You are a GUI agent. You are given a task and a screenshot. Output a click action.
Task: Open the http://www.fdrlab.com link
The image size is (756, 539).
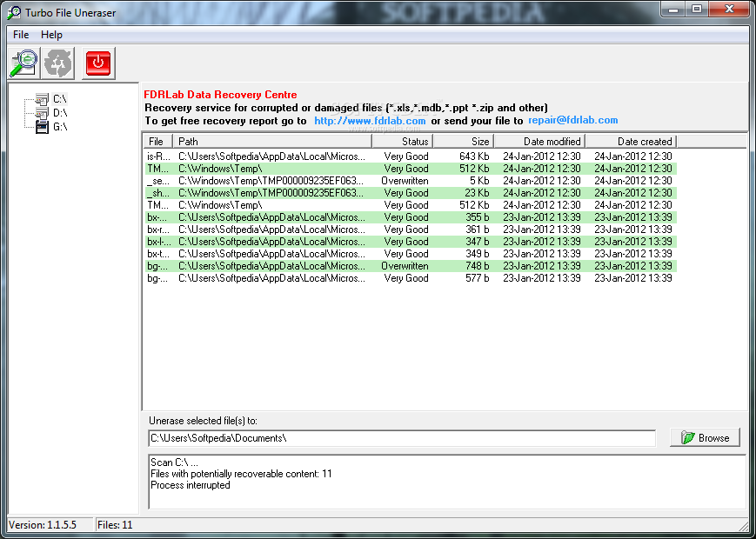click(x=370, y=121)
